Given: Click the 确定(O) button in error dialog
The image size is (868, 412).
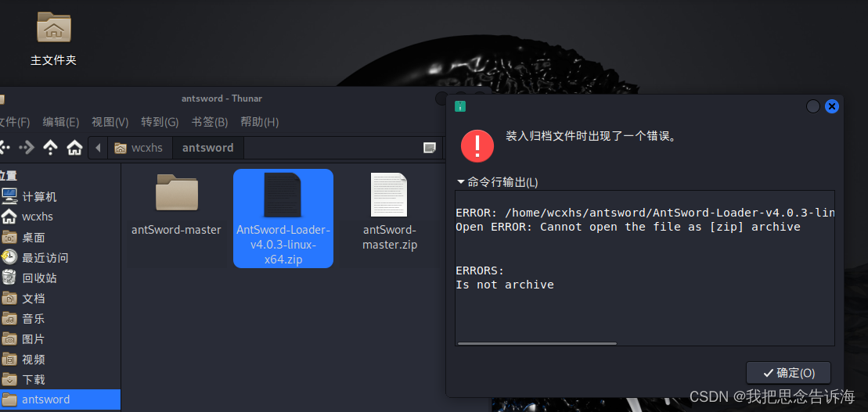Looking at the screenshot, I should pyautogui.click(x=788, y=373).
